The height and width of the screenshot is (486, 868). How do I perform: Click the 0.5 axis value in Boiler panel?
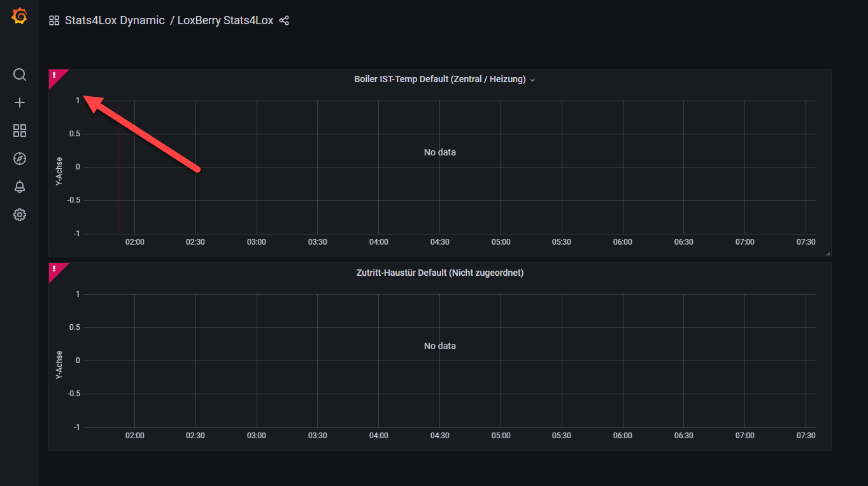(x=75, y=134)
